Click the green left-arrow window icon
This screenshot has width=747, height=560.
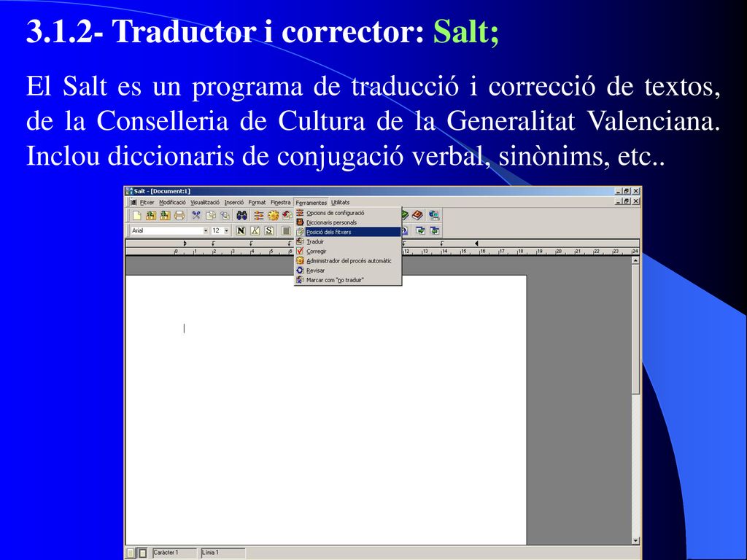pos(435,230)
